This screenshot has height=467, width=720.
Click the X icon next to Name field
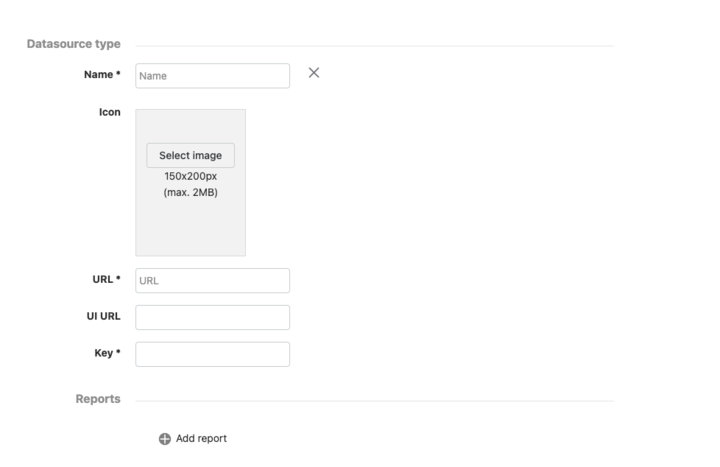click(314, 73)
